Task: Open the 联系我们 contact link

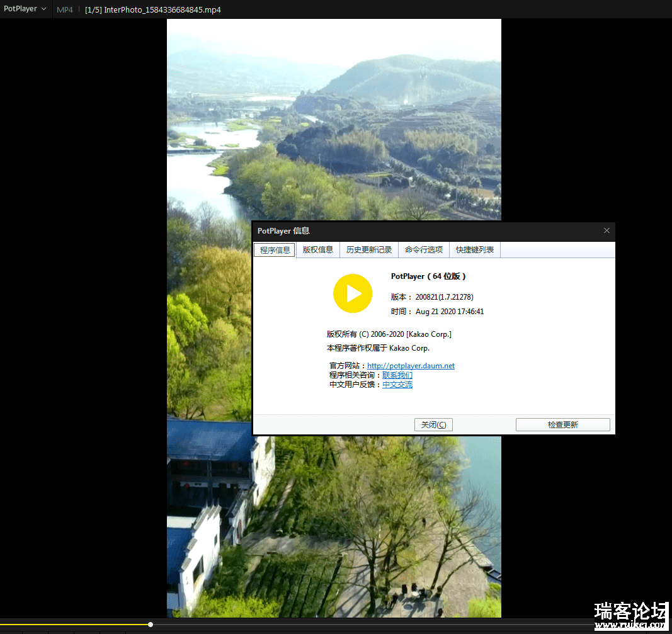Action: coord(397,375)
